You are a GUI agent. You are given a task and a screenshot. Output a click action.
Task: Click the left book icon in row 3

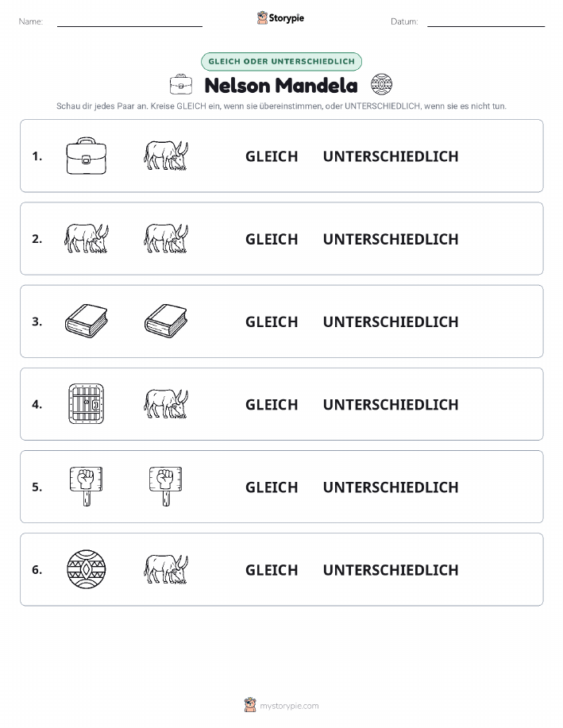pos(87,321)
